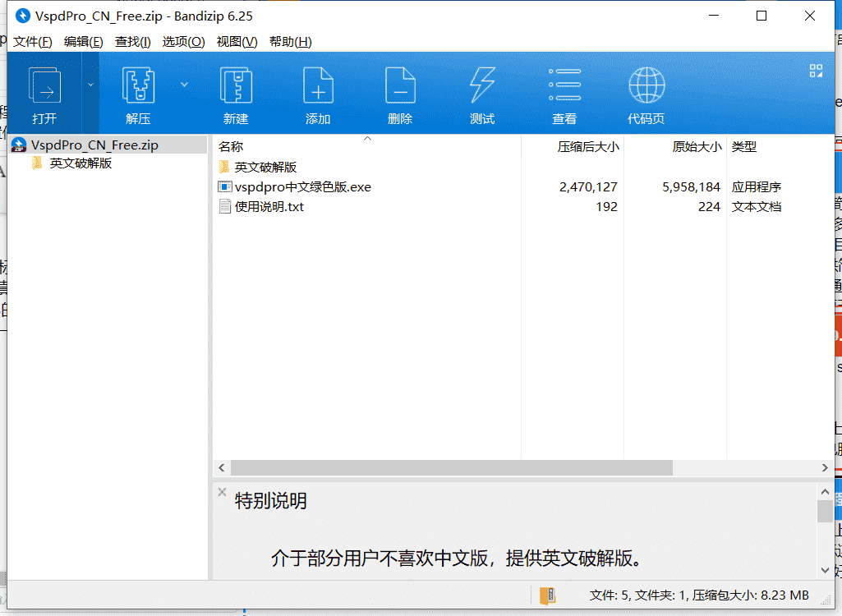
Task: Expand the dropdown arrow next to 打开
Action: (x=90, y=85)
